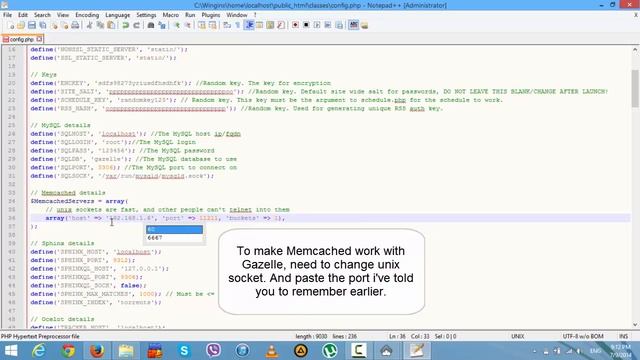Toggle the highlighted indent guide button

[249, 25]
